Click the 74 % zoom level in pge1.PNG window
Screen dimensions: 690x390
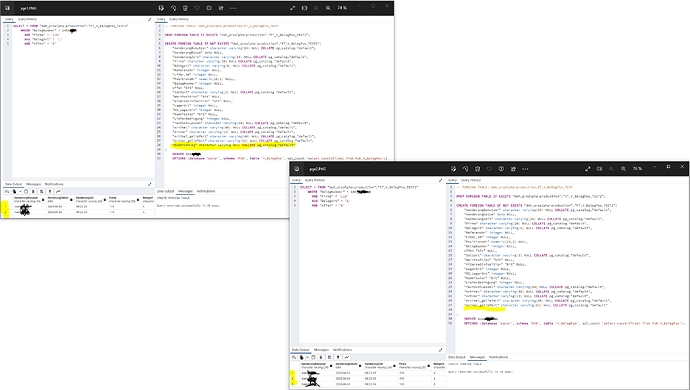342,8
